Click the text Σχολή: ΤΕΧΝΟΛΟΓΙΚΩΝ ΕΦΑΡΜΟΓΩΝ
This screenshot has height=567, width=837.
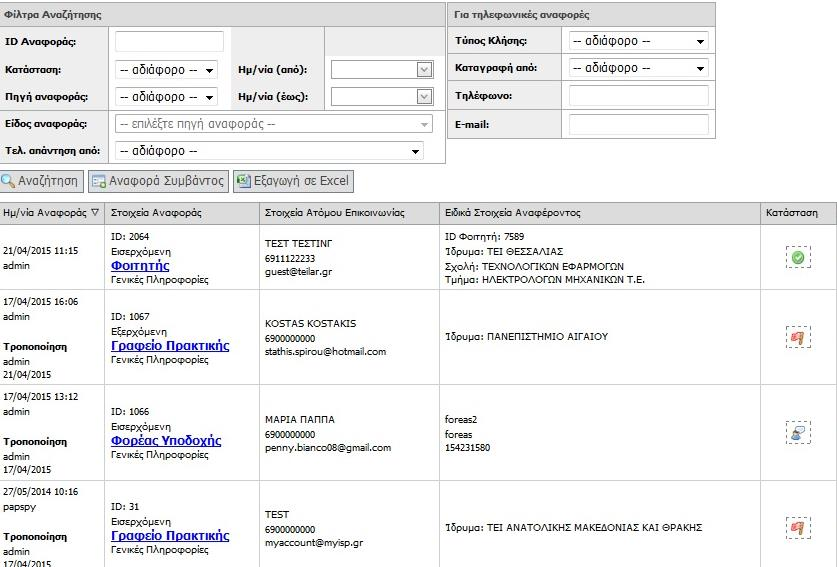[x=534, y=266]
